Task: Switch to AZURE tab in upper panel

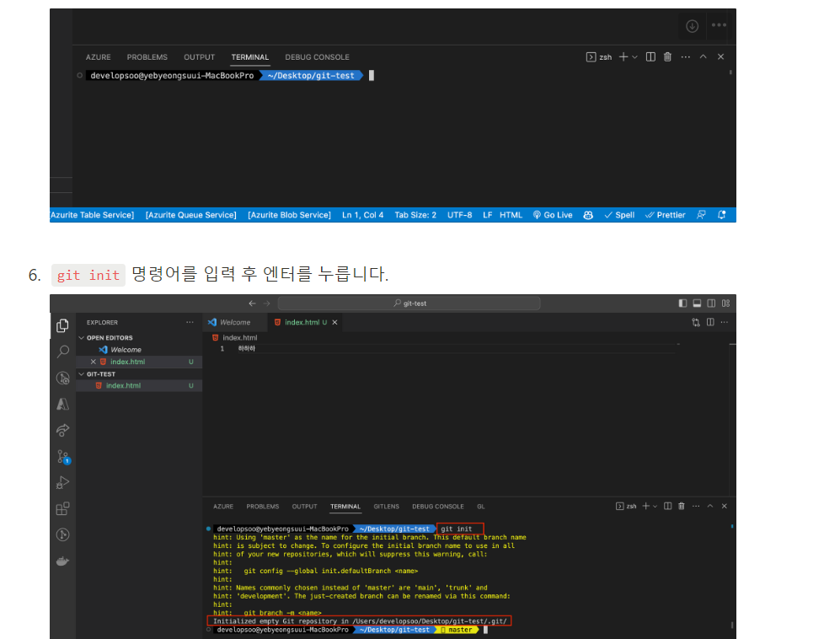Action: 98,56
